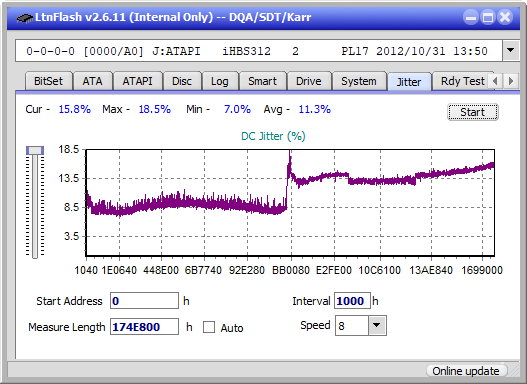Click the LtnFlash chip icon in title bar
The image size is (527, 384).
(25, 17)
